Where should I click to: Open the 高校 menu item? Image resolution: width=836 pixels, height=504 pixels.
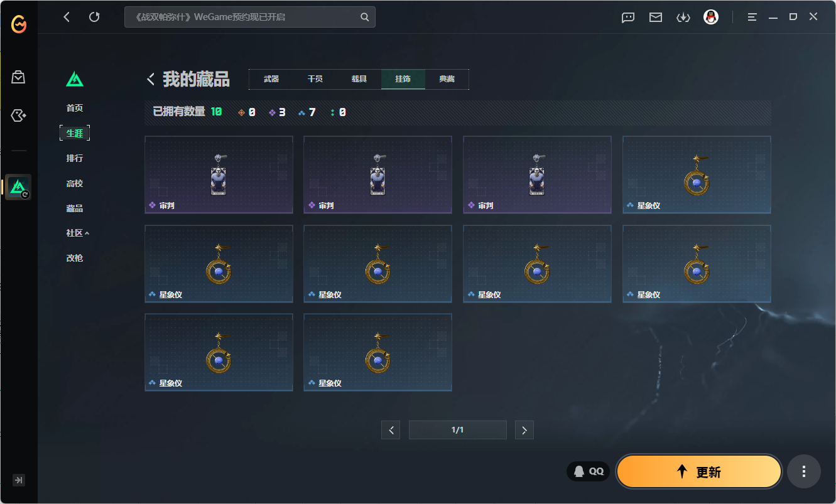click(x=75, y=183)
